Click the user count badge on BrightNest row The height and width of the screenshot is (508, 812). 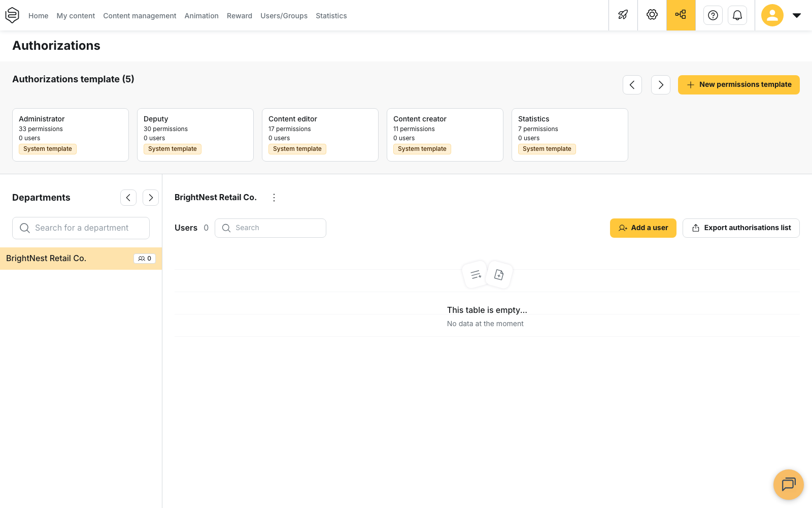[x=145, y=259]
